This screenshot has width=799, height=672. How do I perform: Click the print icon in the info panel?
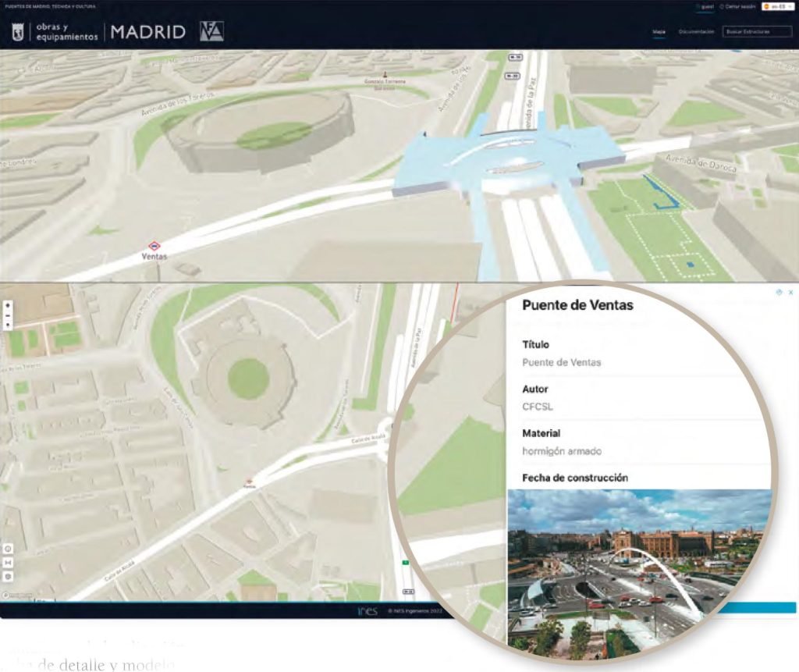point(779,292)
